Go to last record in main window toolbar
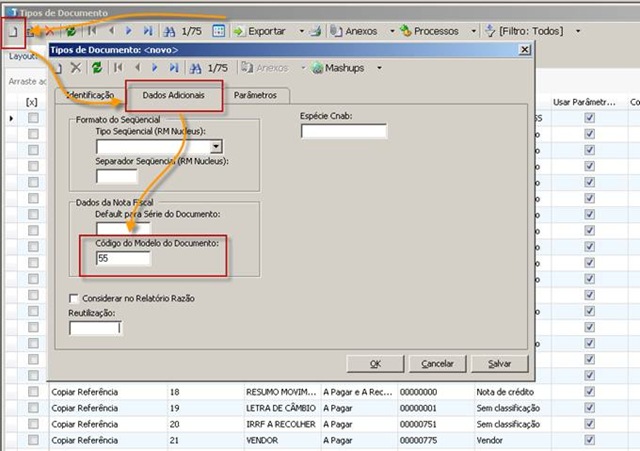This screenshot has height=451, width=640. pyautogui.click(x=147, y=31)
